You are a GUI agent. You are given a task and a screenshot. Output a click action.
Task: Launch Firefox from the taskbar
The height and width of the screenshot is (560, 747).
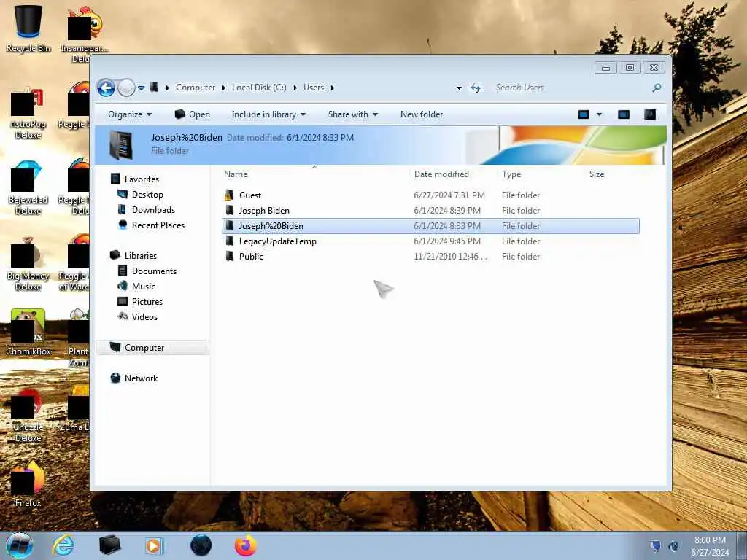(x=246, y=545)
